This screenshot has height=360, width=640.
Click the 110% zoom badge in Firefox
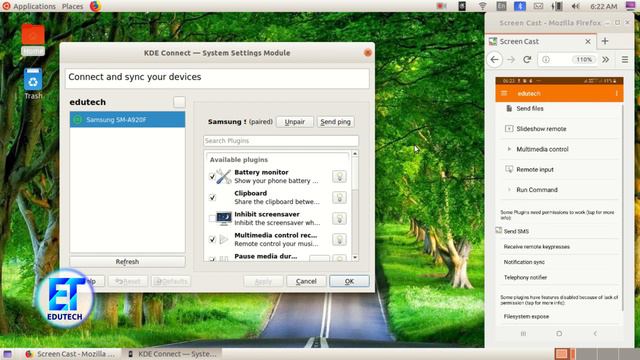tap(584, 60)
